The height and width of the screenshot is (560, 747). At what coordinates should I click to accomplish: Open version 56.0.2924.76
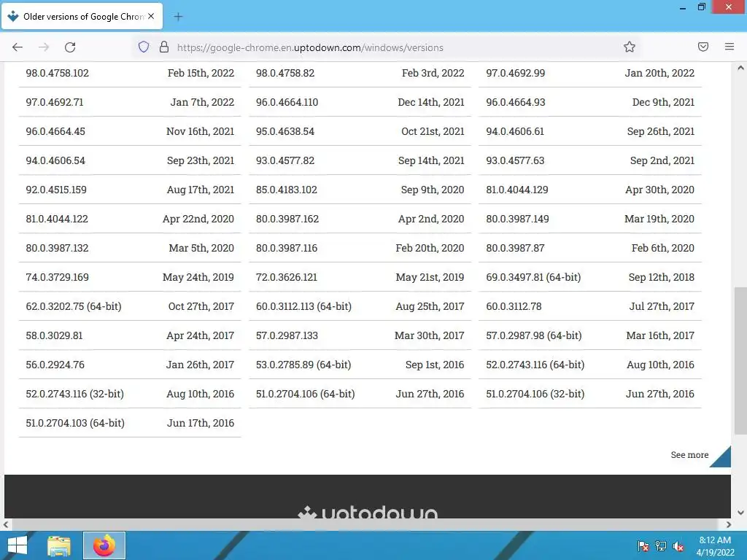point(130,365)
